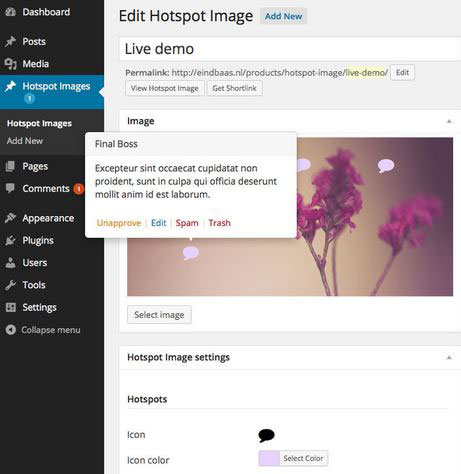
Task: Click the Dashboard gauge icon
Action: pyautogui.click(x=10, y=12)
